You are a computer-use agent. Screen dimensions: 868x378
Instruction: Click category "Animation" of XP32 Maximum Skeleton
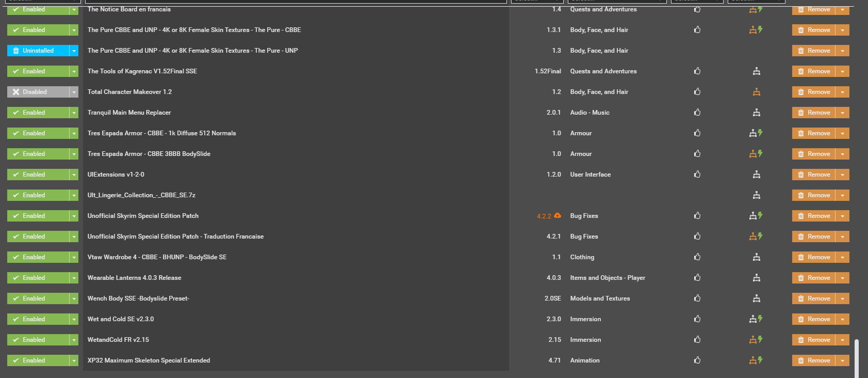click(585, 360)
